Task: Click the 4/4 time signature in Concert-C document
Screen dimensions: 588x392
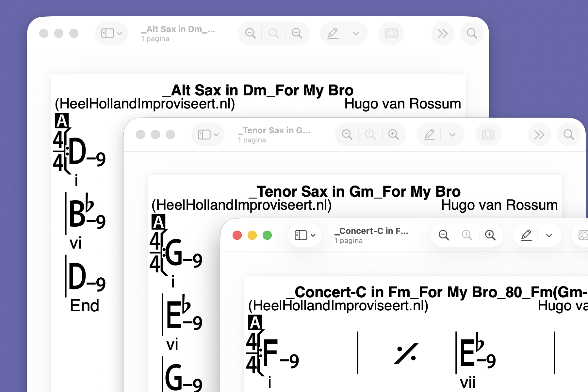Action: 252,353
